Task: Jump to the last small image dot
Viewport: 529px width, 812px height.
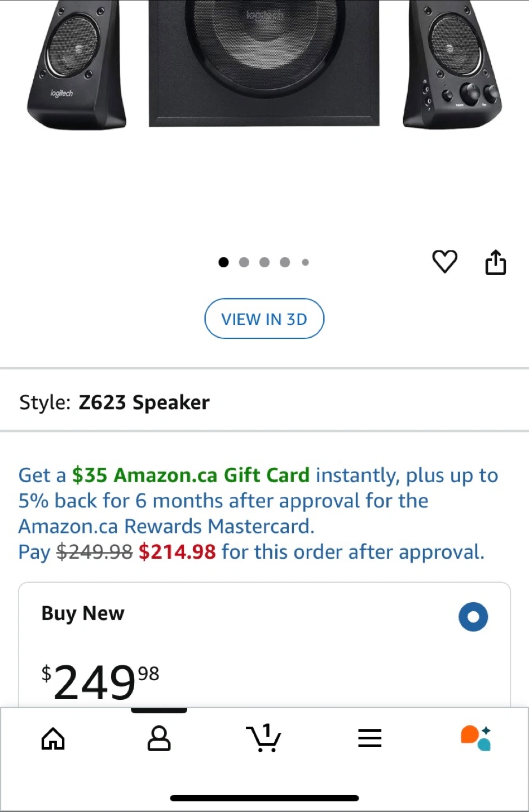Action: (x=305, y=262)
